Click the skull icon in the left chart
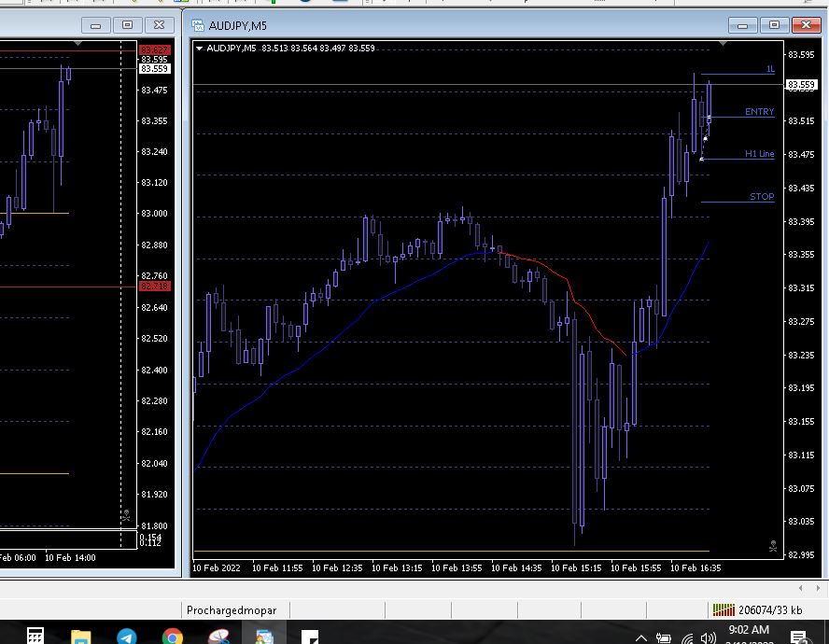829x644 pixels. (x=126, y=515)
